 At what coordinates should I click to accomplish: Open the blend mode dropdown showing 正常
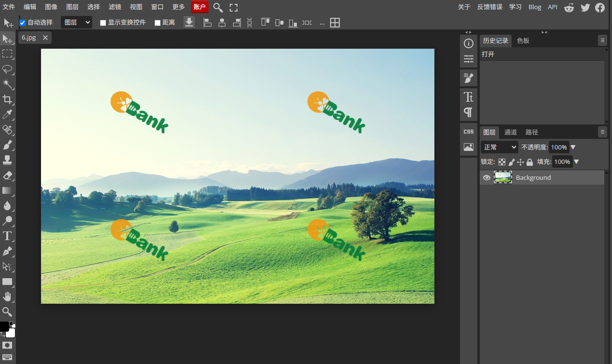[500, 147]
